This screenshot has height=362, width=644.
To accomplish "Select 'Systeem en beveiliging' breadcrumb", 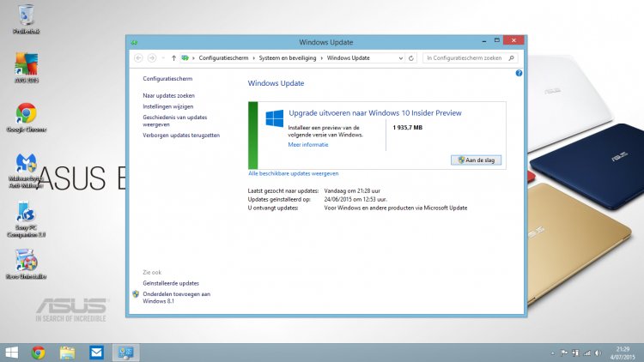I will tap(290, 57).
